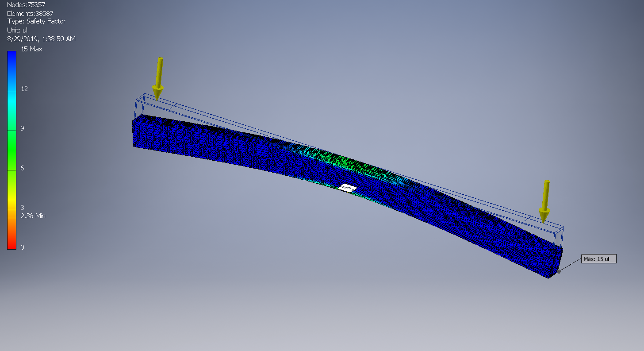This screenshot has height=351, width=644.
Task: Click the legend value '12'
Action: coord(24,89)
